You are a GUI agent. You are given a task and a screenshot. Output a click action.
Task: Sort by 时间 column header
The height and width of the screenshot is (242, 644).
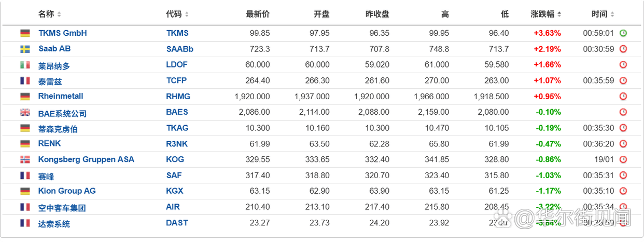click(x=603, y=14)
